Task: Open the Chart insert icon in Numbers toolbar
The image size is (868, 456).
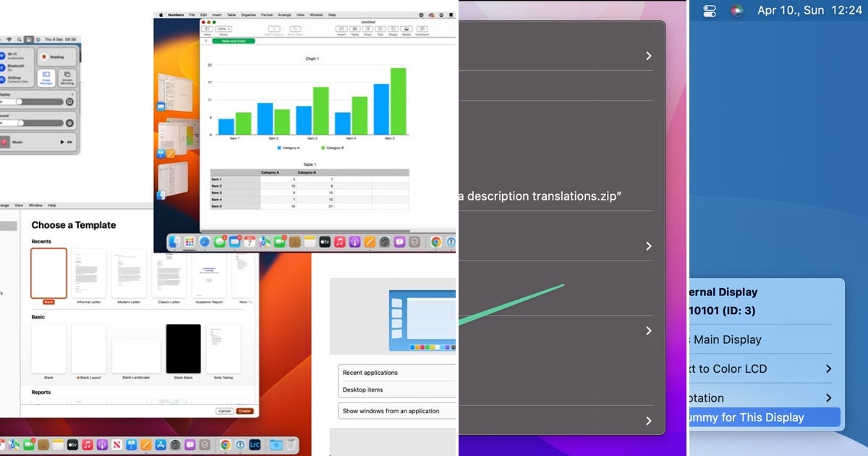Action: [x=369, y=28]
